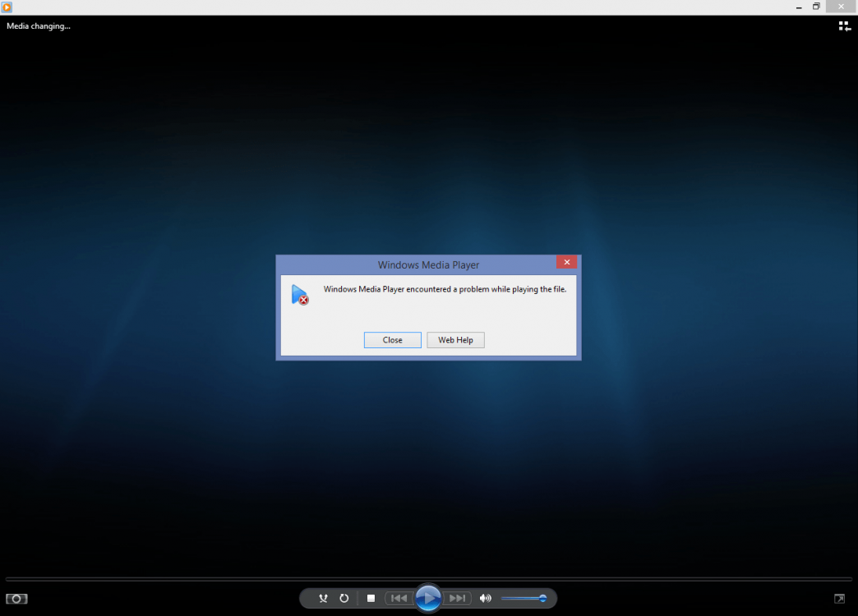Select the Now Playing mode icon

(16, 599)
